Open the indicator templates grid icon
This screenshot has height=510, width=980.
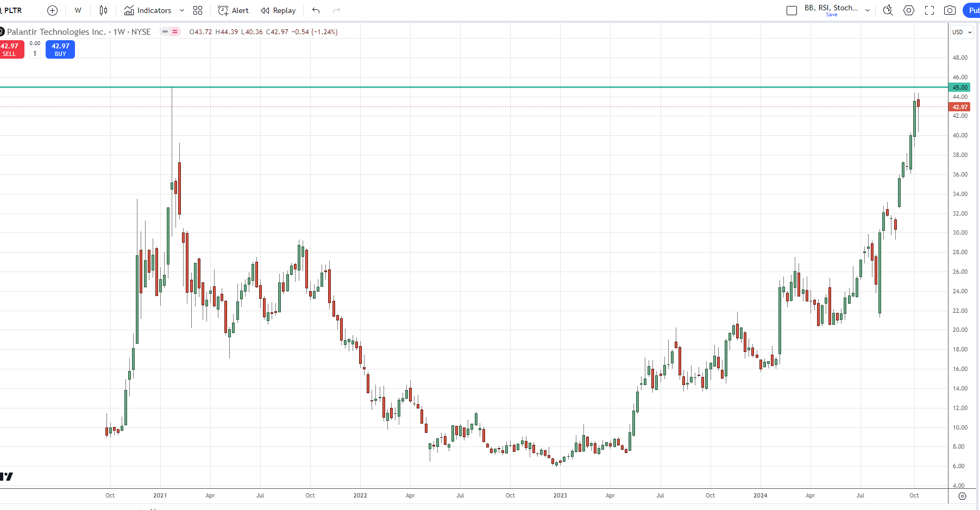point(198,10)
